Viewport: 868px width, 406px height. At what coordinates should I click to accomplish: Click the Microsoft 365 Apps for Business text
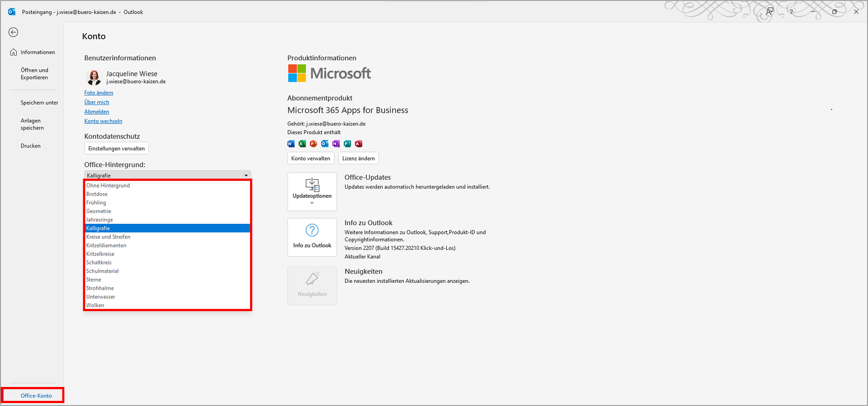click(x=348, y=110)
